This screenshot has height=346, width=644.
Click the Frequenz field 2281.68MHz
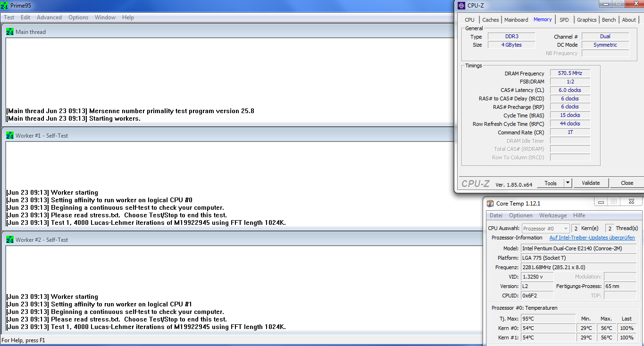point(578,267)
